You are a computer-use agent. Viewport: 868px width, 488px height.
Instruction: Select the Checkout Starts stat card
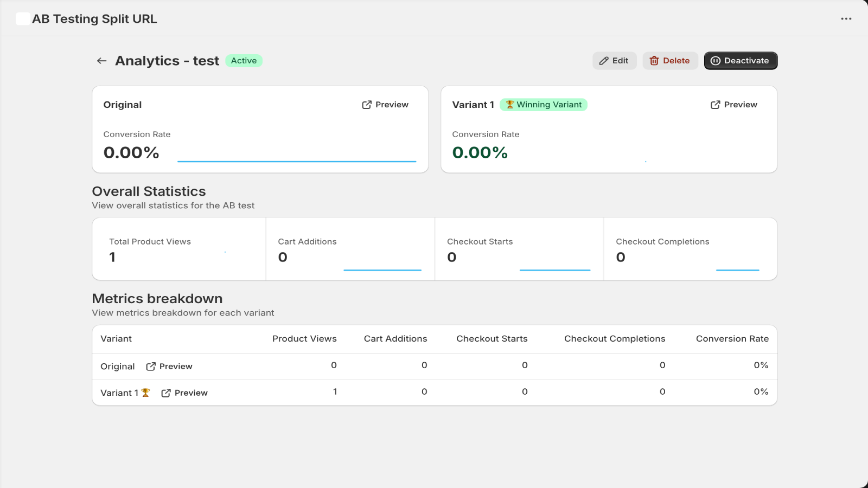(x=519, y=249)
